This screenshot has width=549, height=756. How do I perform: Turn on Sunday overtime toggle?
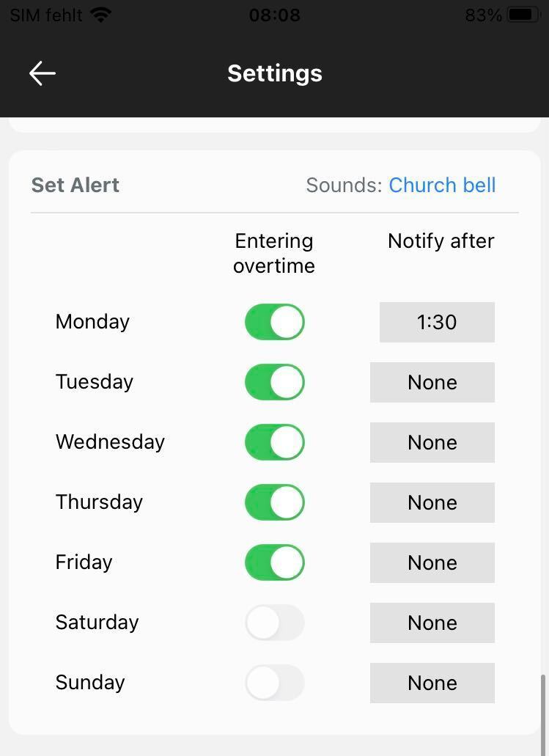point(275,683)
